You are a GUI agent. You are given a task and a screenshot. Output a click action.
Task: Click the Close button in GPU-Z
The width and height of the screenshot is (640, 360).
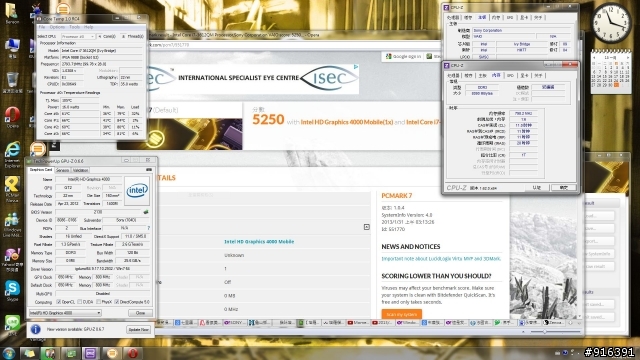(x=140, y=313)
